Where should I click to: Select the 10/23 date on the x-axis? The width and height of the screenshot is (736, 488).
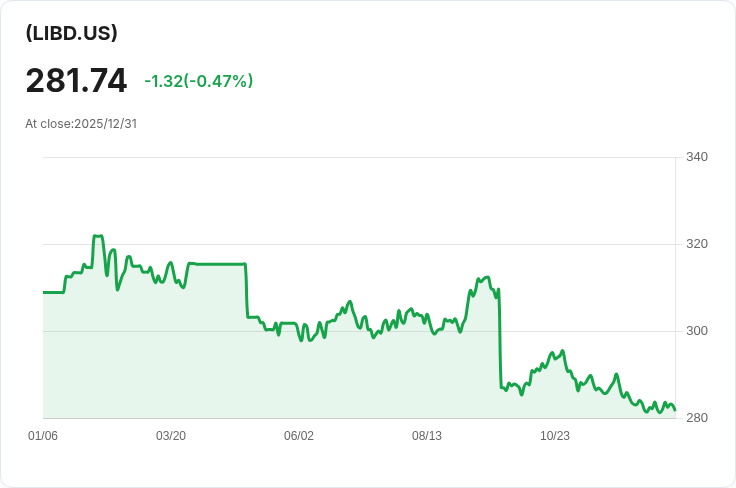(555, 436)
